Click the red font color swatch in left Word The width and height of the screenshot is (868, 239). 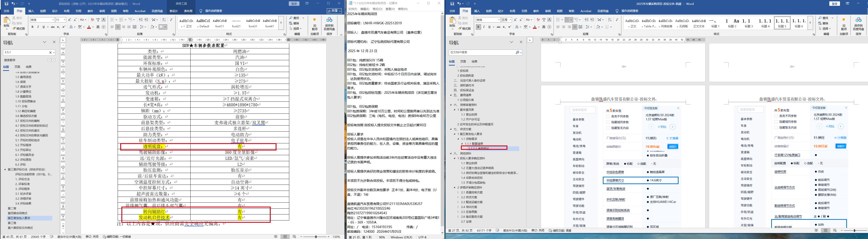click(89, 27)
